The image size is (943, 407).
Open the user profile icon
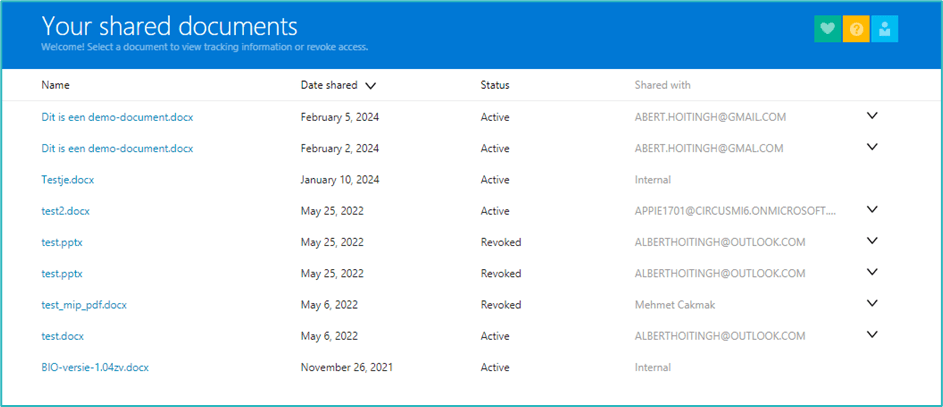(x=884, y=29)
